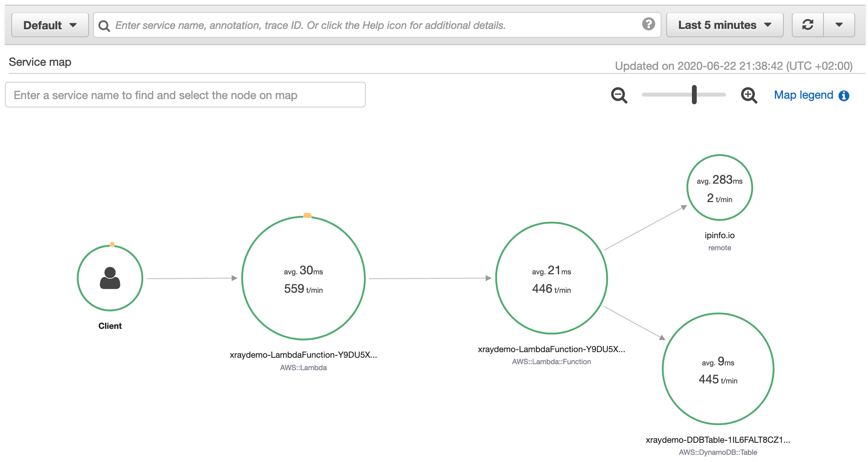868x462 pixels.
Task: Select the Lambda Function node with 446 t/min
Action: 552,278
